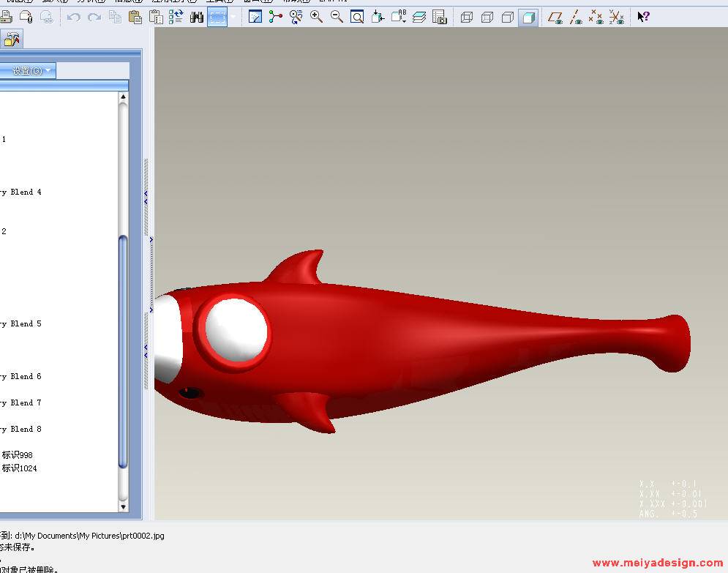728x573 pixels.
Task: Click the Redo arrow icon
Action: (94, 17)
